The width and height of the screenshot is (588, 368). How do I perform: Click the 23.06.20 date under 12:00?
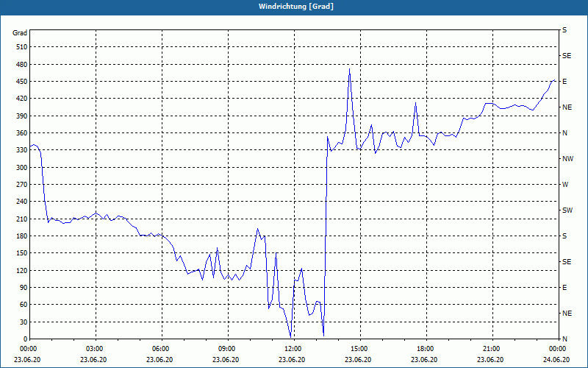pyautogui.click(x=292, y=359)
